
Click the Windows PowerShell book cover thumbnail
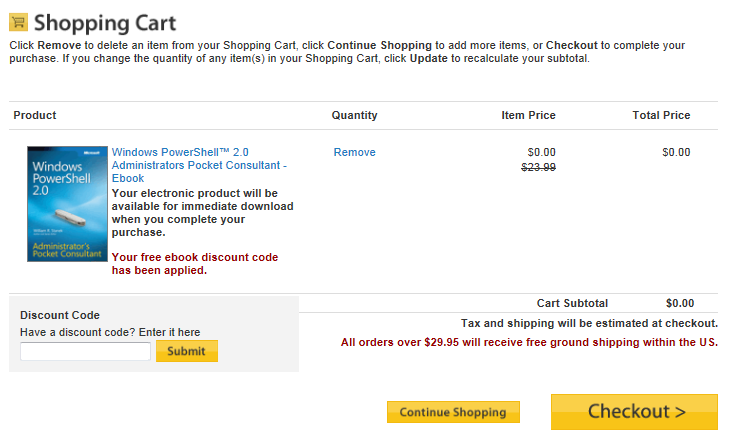click(x=67, y=204)
